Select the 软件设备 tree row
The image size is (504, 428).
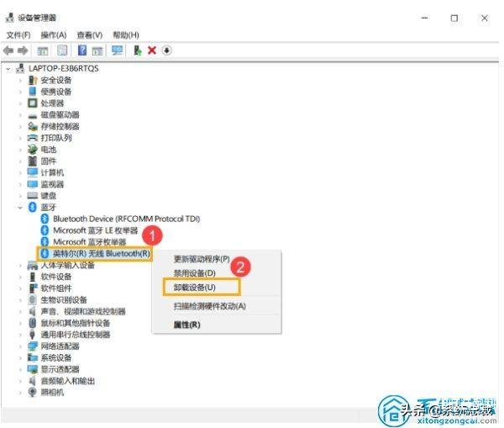pos(56,277)
